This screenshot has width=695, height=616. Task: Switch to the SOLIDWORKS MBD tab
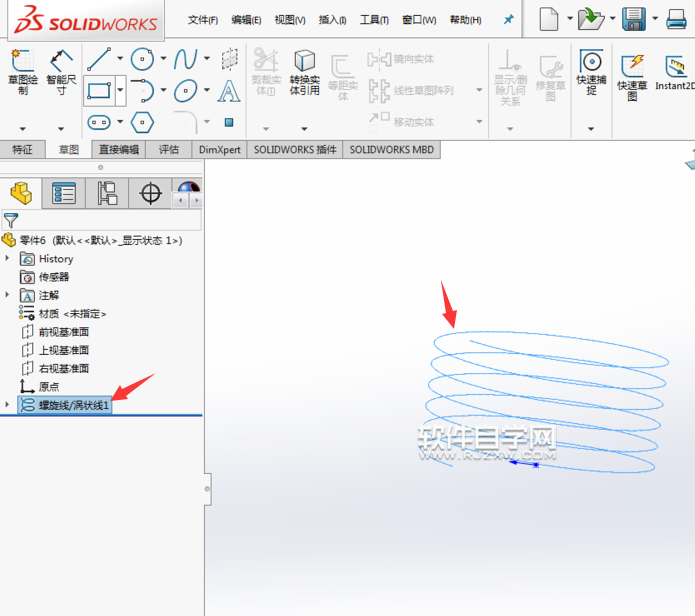tap(391, 150)
